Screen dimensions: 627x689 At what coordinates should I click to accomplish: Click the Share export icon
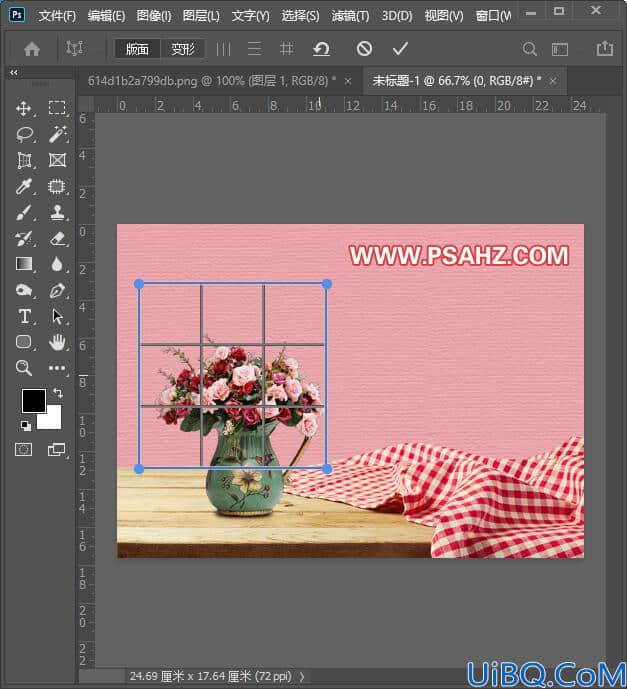(x=605, y=48)
